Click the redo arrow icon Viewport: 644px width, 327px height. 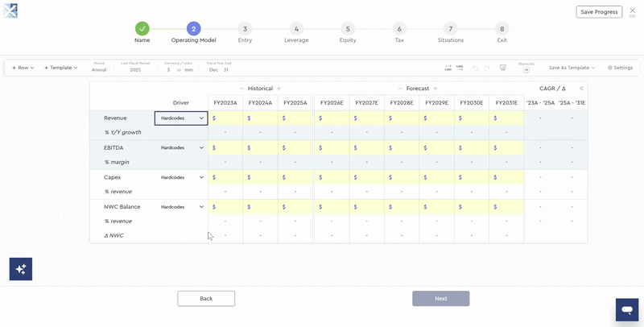(487, 68)
